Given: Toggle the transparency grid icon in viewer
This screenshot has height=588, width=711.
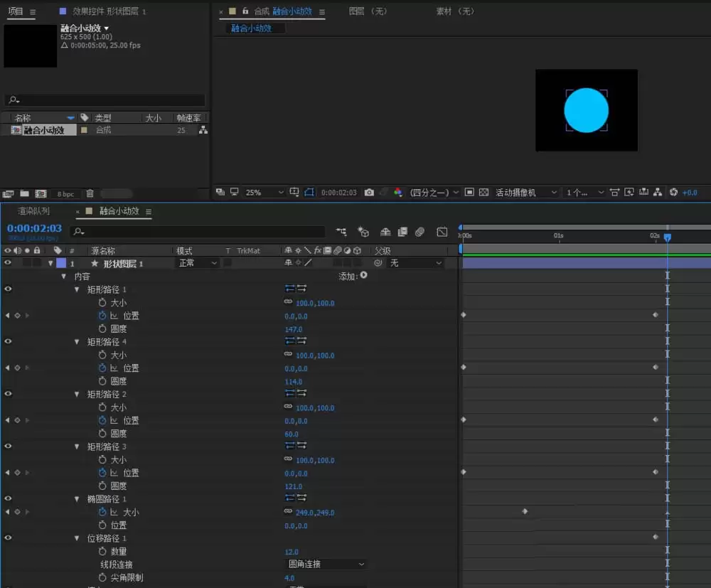Looking at the screenshot, I should click(x=483, y=192).
